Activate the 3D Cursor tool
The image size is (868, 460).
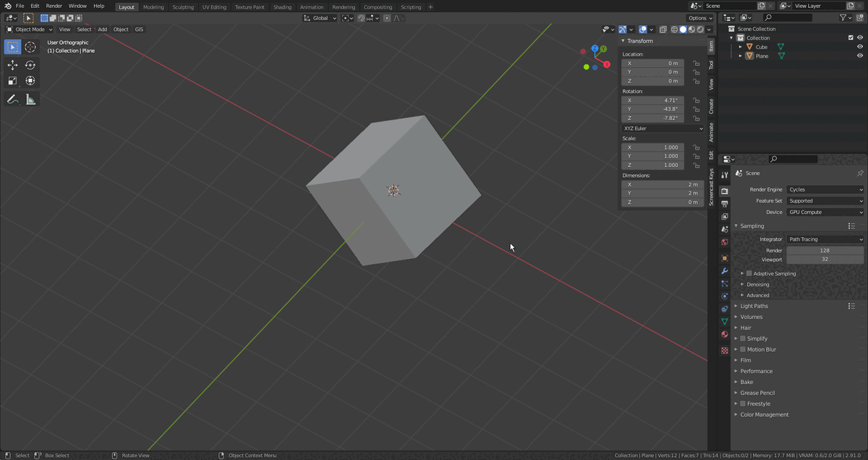click(30, 47)
